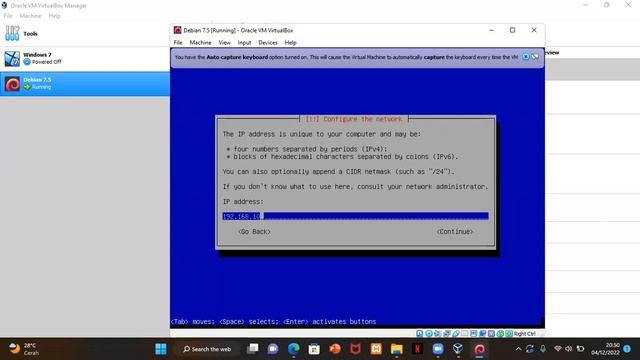The width and height of the screenshot is (640, 360).
Task: Open the clock showing 20:50
Action: tap(605, 349)
